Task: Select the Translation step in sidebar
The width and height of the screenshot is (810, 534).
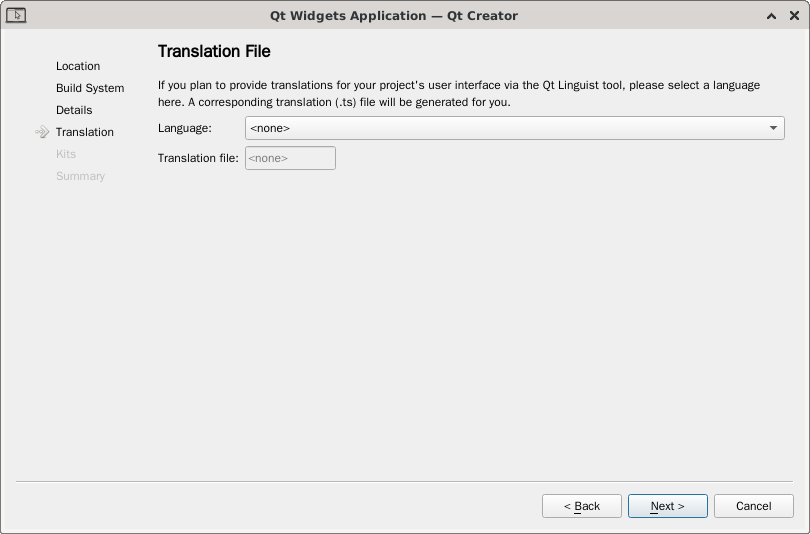Action: click(x=85, y=132)
